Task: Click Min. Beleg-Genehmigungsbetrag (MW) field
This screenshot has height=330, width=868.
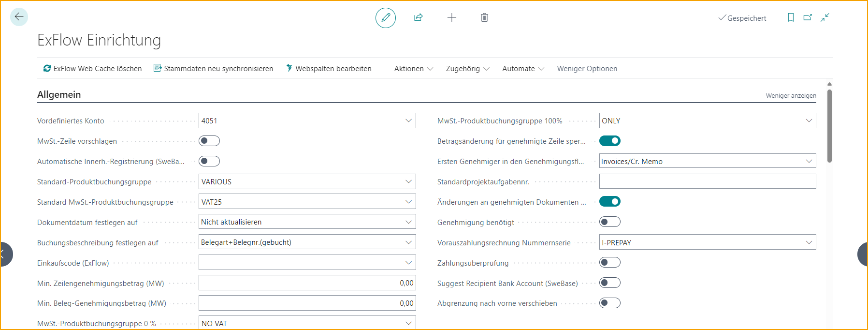Action: pos(307,303)
